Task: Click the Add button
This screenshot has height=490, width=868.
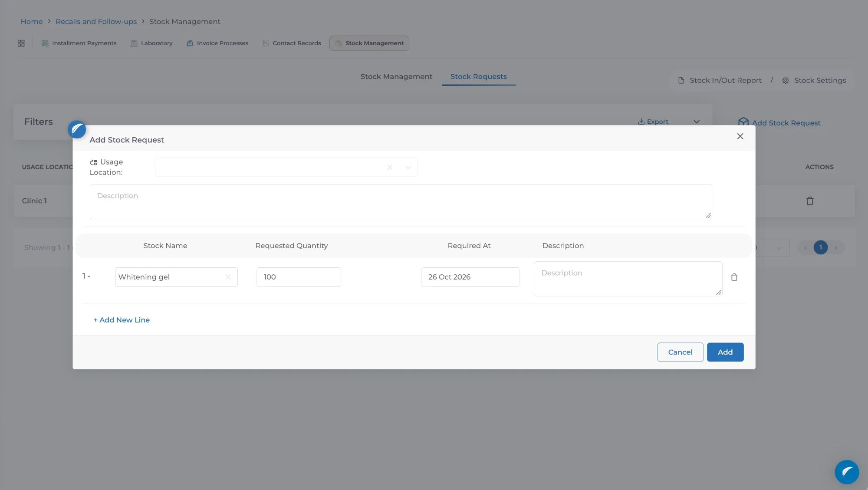Action: click(725, 352)
